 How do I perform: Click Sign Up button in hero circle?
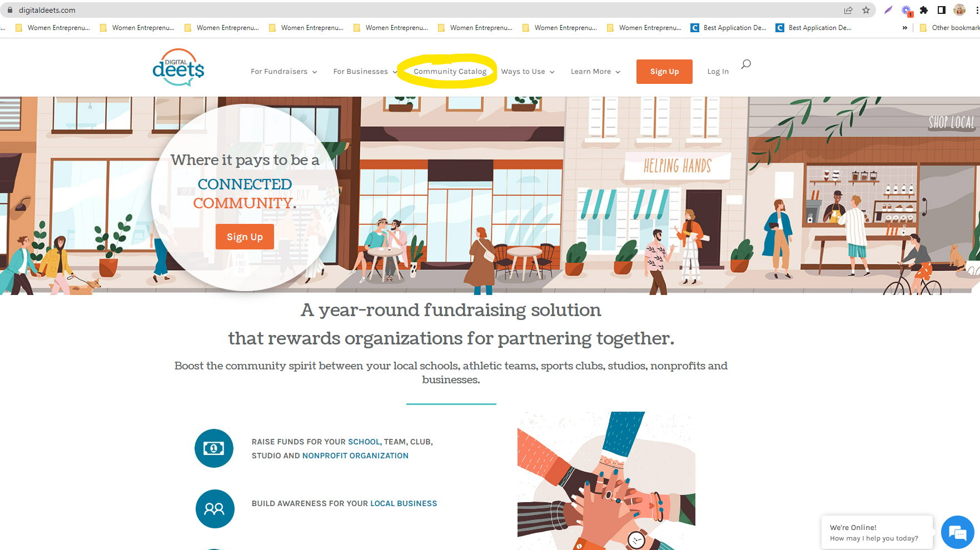(x=245, y=237)
